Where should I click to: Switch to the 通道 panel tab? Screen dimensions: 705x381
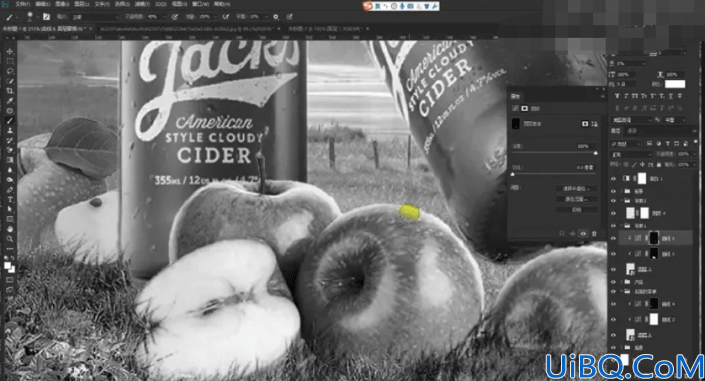pos(632,131)
